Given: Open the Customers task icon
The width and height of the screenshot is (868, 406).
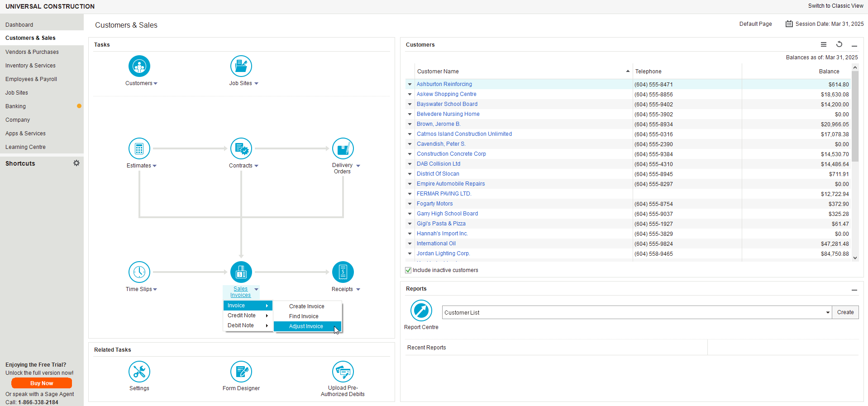Looking at the screenshot, I should (x=139, y=67).
